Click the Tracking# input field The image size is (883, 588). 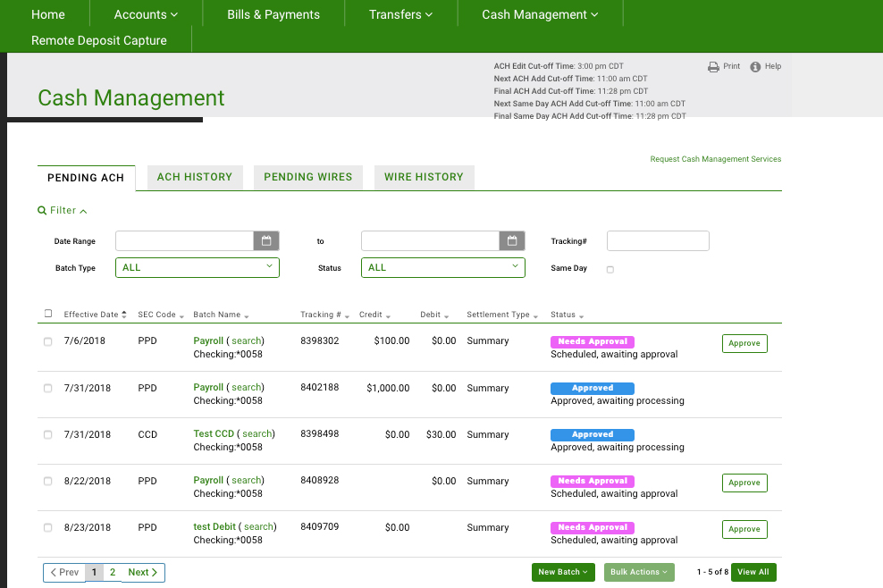tap(658, 240)
